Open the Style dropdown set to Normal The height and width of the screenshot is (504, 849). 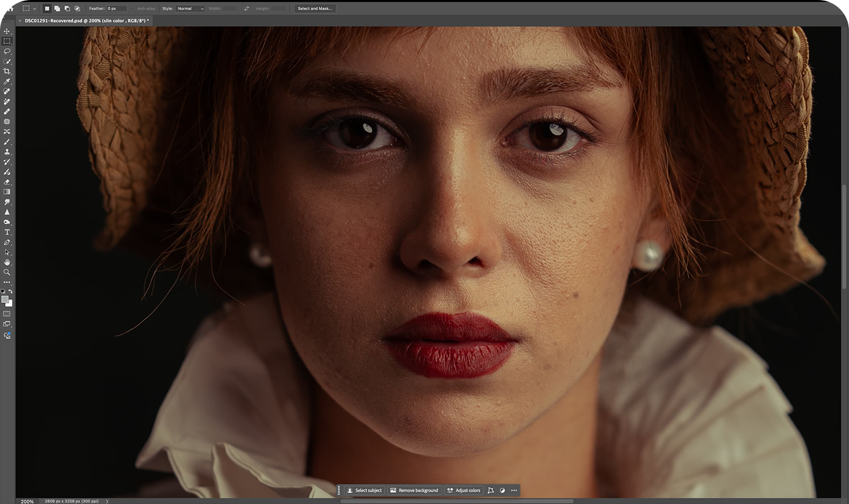[x=190, y=8]
